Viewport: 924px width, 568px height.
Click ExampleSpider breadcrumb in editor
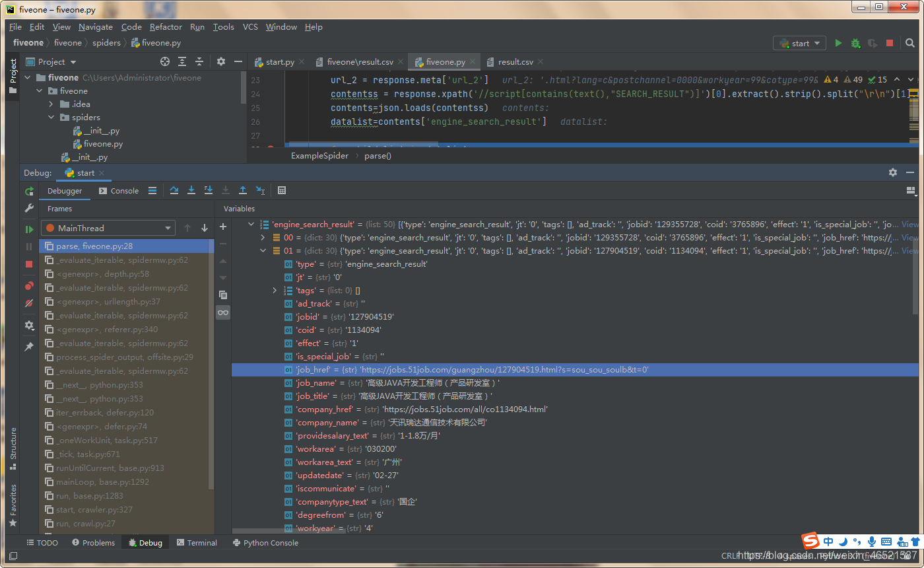[319, 156]
